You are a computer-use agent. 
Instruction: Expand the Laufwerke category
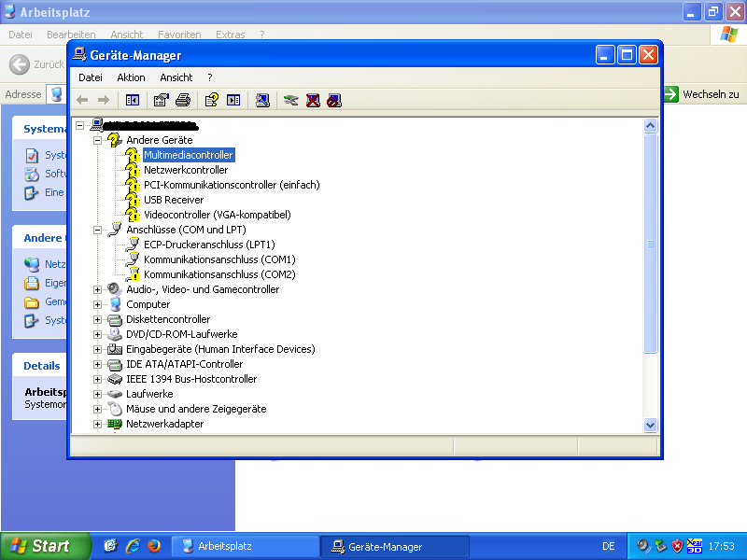pos(98,394)
